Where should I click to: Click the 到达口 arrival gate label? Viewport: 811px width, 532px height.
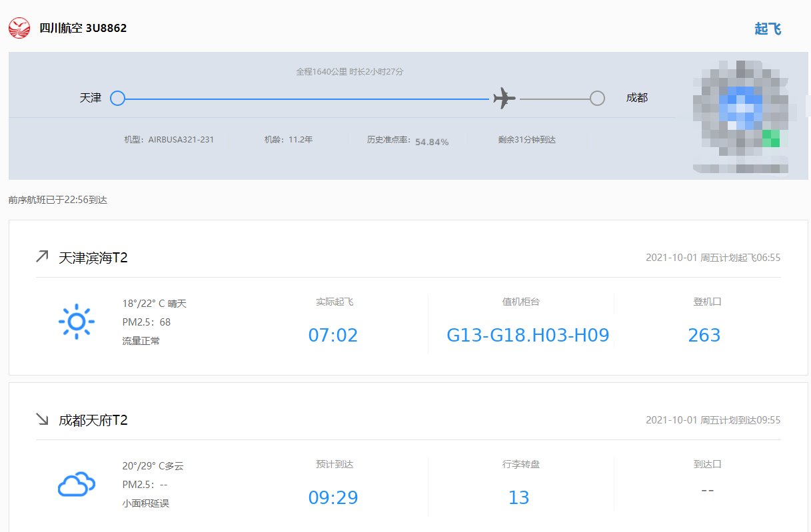point(707,464)
